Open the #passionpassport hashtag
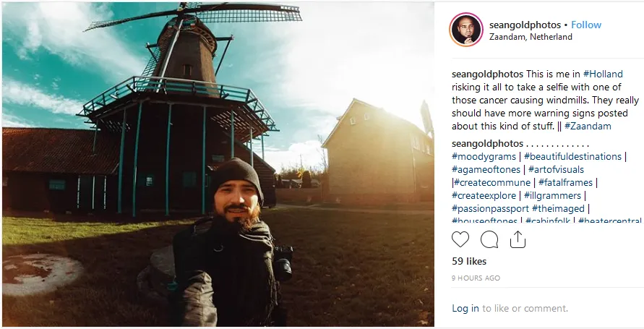This screenshot has width=644, height=329. pyautogui.click(x=490, y=209)
